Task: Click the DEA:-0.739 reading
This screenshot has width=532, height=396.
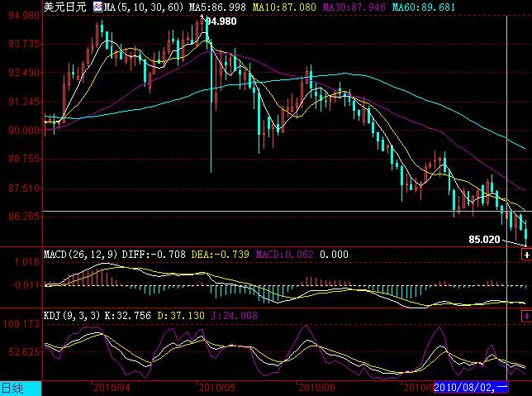Action: [221, 255]
